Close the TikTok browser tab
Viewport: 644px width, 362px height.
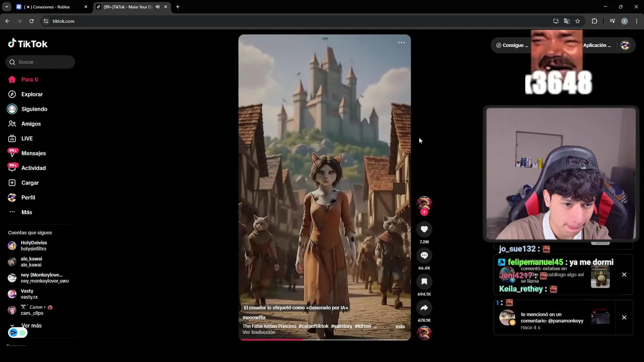pos(166,7)
